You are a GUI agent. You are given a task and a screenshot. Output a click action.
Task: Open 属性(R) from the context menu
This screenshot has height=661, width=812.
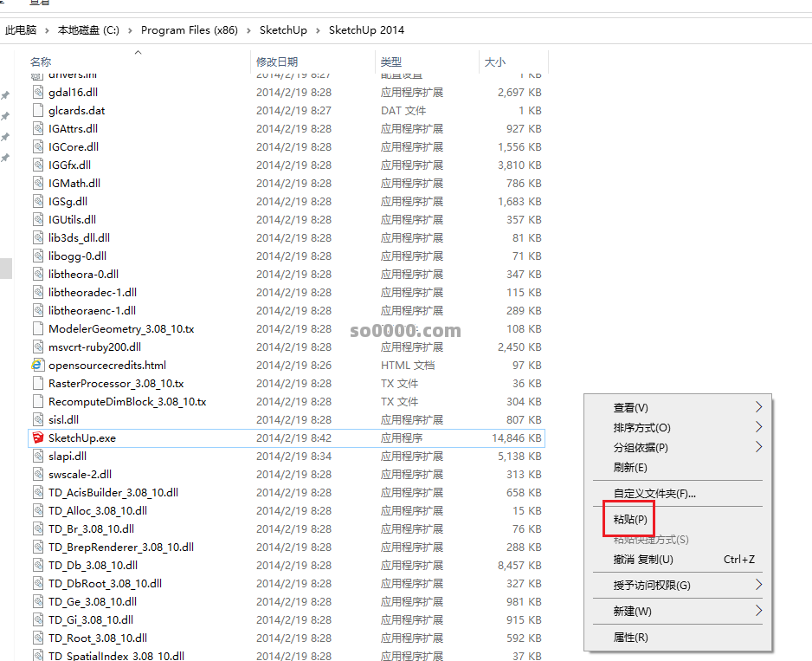coord(631,637)
